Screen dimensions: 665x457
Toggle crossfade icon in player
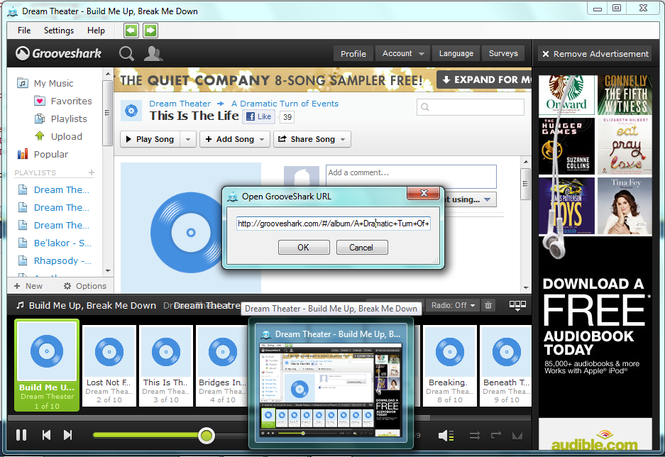click(517, 436)
